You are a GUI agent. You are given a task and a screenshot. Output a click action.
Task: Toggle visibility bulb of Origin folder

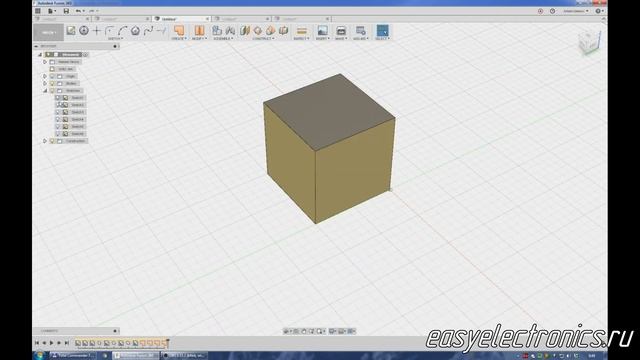click(52, 76)
